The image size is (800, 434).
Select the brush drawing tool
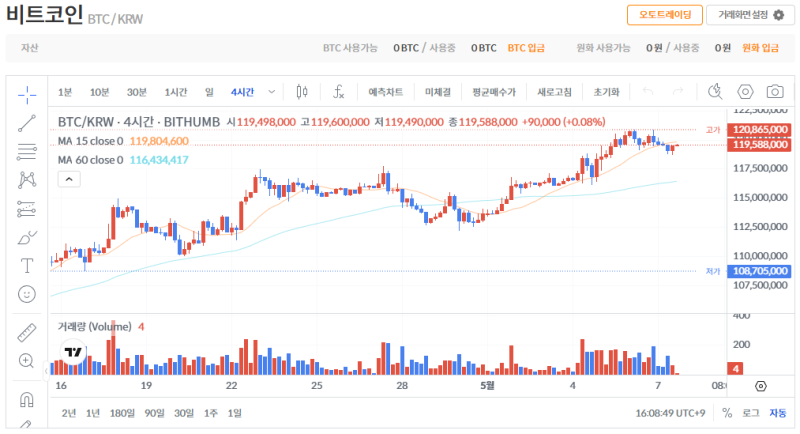(27, 238)
